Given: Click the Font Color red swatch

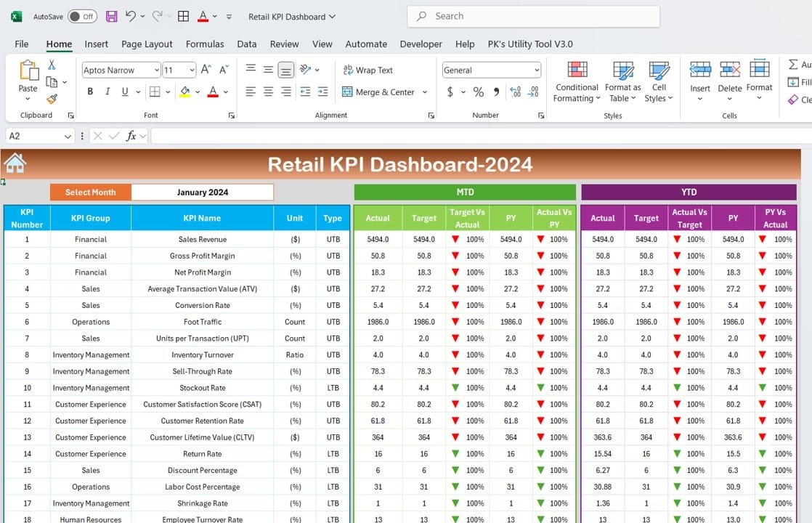Looking at the screenshot, I should click(213, 92).
